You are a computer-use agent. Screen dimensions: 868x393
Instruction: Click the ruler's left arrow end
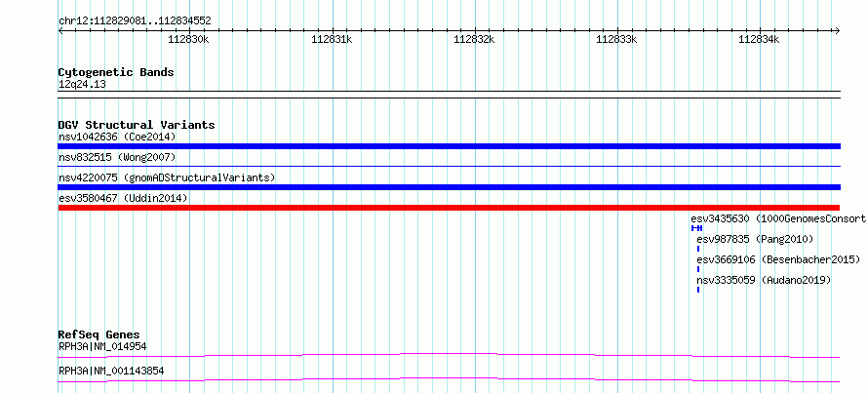coord(60,30)
